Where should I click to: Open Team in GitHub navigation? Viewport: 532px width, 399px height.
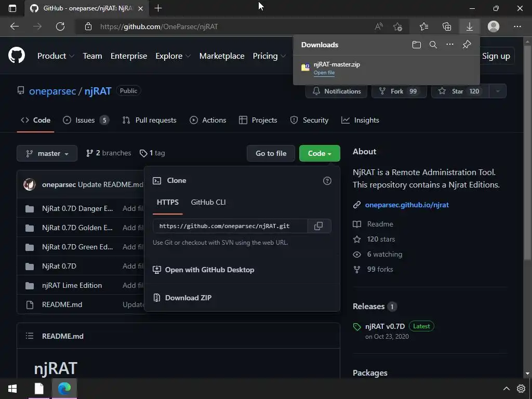tap(92, 56)
